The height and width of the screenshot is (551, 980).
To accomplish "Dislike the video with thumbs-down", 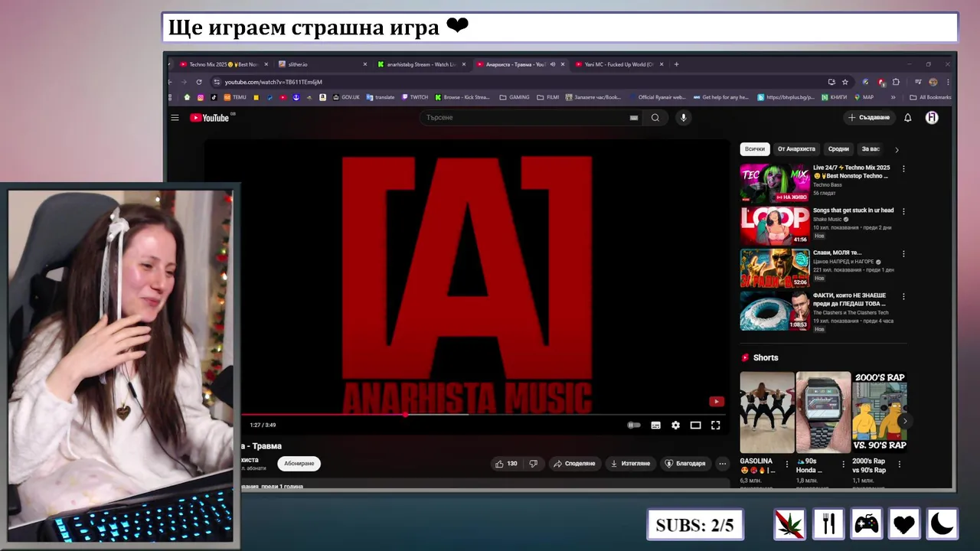I will (x=534, y=464).
